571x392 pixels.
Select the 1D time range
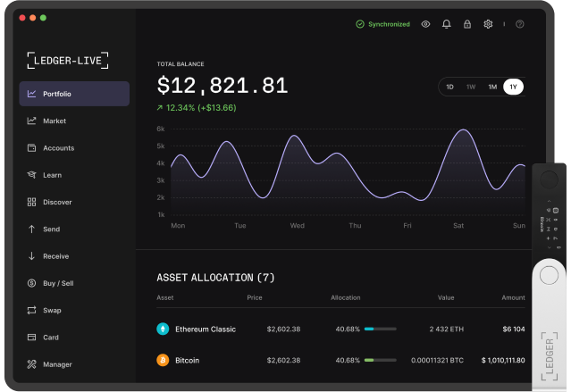click(449, 87)
